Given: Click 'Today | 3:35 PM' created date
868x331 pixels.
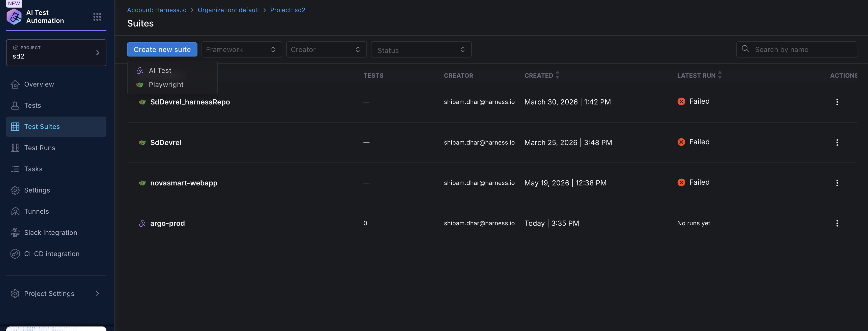Looking at the screenshot, I should (x=552, y=223).
